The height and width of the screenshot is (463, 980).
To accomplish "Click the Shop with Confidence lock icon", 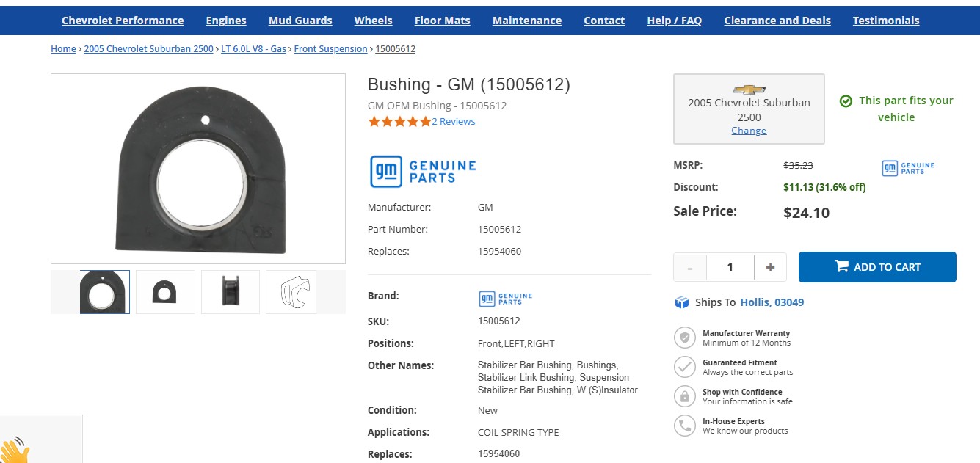I will point(684,396).
